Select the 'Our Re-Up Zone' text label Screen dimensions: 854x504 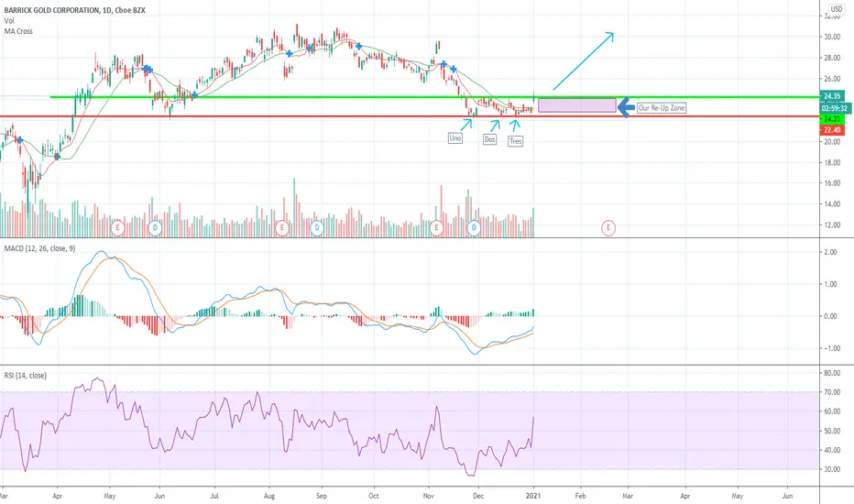[x=662, y=108]
